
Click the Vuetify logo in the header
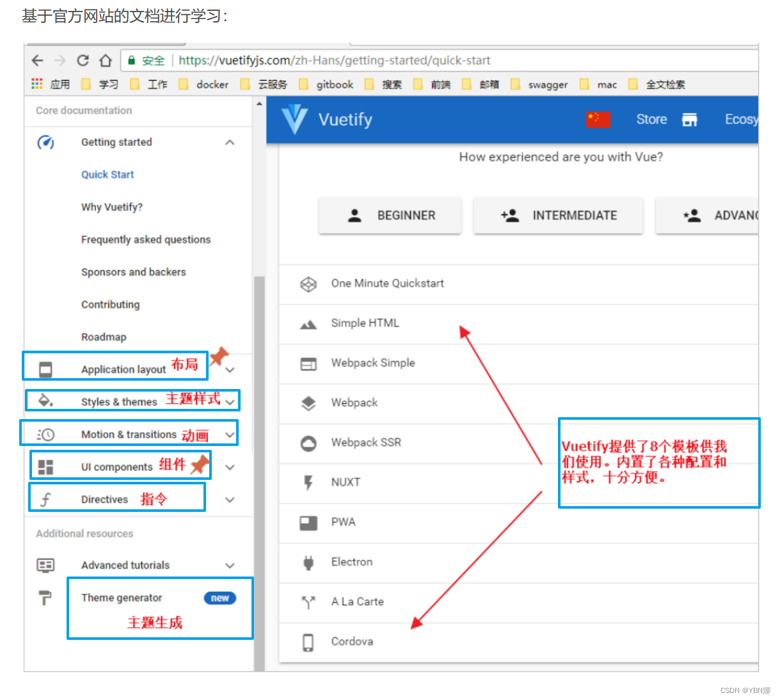294,119
